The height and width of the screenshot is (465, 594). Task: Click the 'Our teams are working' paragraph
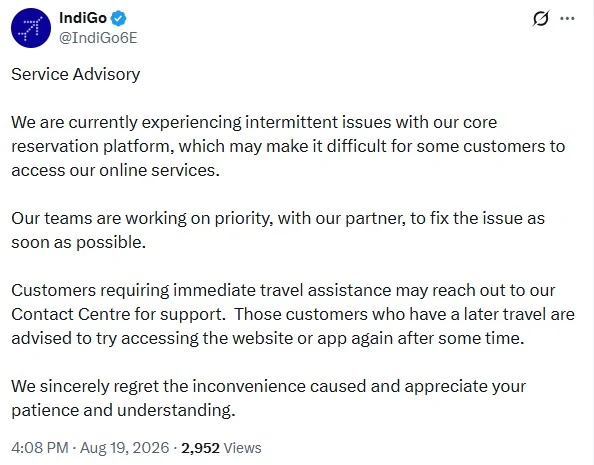coord(278,230)
